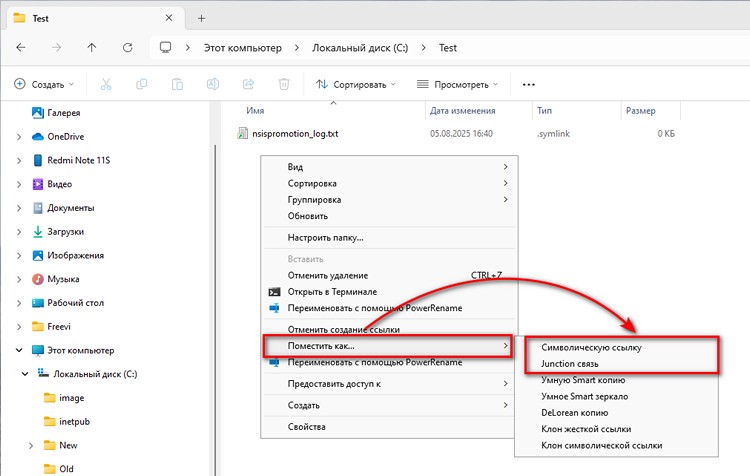This screenshot has height=476, width=750.
Task: Choose Символическую ссылку from the submenu
Action: pos(591,348)
